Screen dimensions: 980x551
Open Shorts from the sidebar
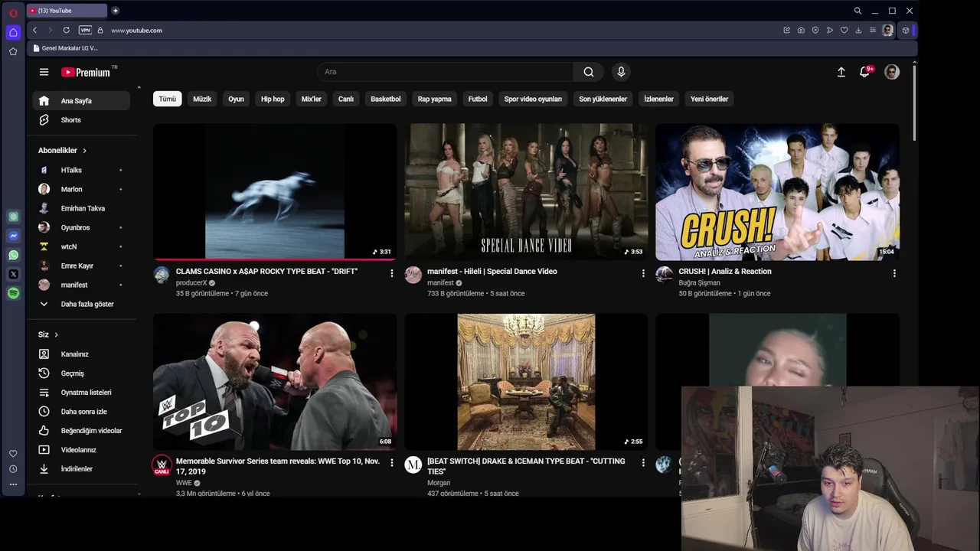(82, 120)
